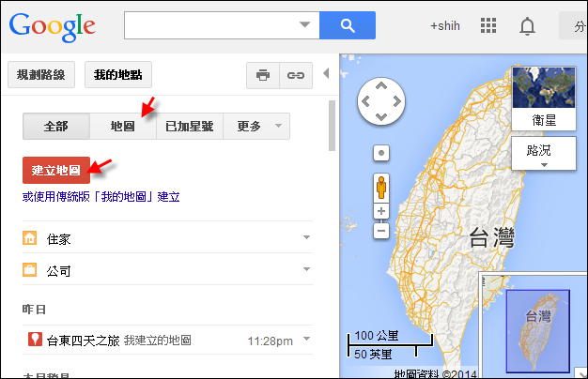The height and width of the screenshot is (379, 588).
Task: Click the print icon
Action: pos(262,75)
